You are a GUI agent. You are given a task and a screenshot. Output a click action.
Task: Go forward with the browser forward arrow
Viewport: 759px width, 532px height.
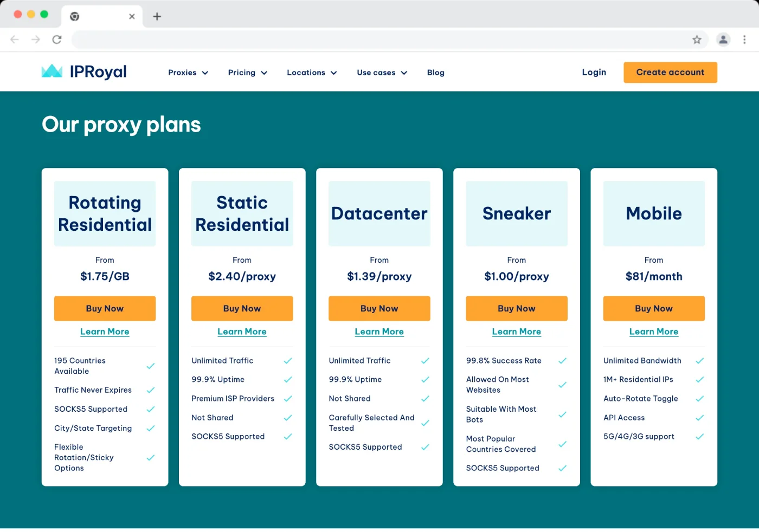(x=36, y=40)
